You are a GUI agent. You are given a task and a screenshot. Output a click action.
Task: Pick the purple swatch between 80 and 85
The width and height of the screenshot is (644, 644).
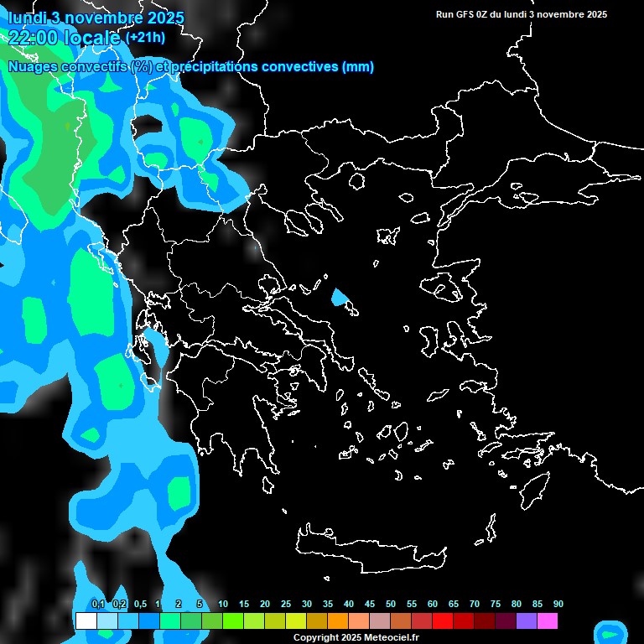(527, 621)
